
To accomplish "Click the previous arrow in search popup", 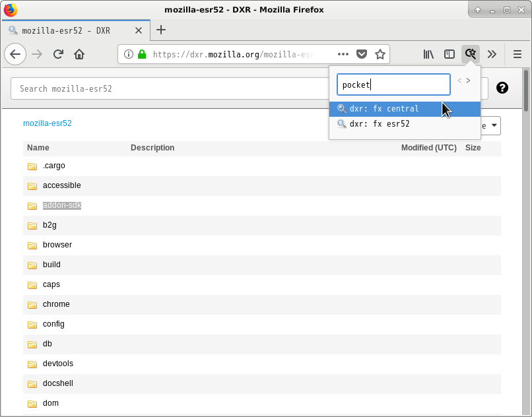I will click(459, 80).
